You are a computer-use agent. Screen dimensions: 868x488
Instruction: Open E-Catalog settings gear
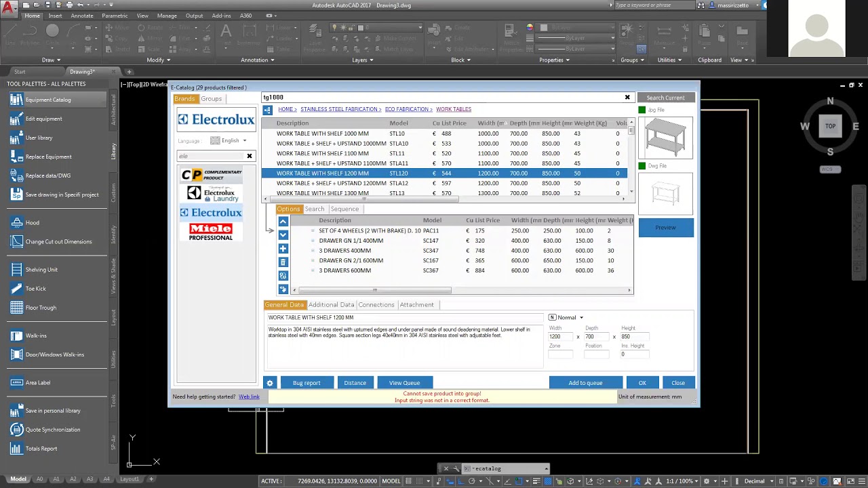(270, 383)
